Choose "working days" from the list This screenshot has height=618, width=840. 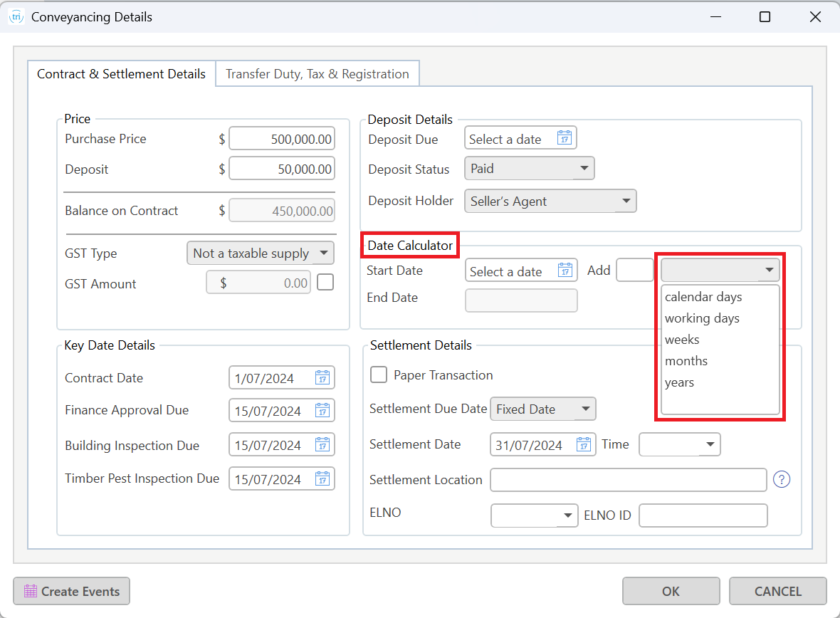pos(702,318)
